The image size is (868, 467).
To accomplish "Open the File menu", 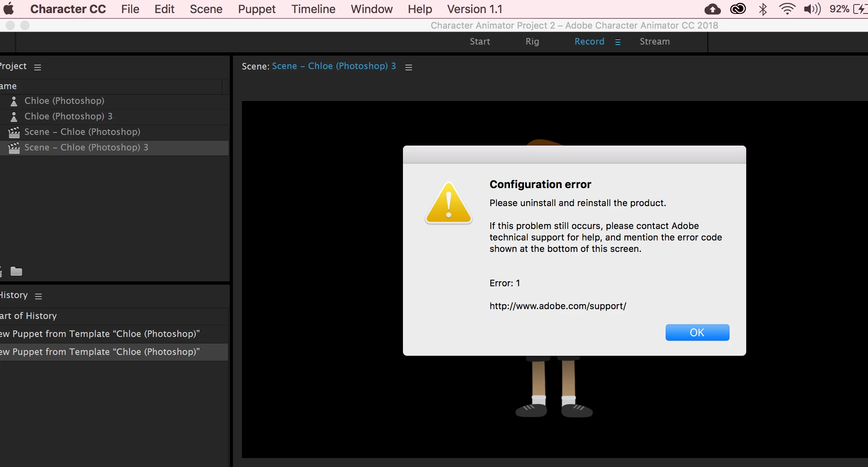I will (130, 9).
